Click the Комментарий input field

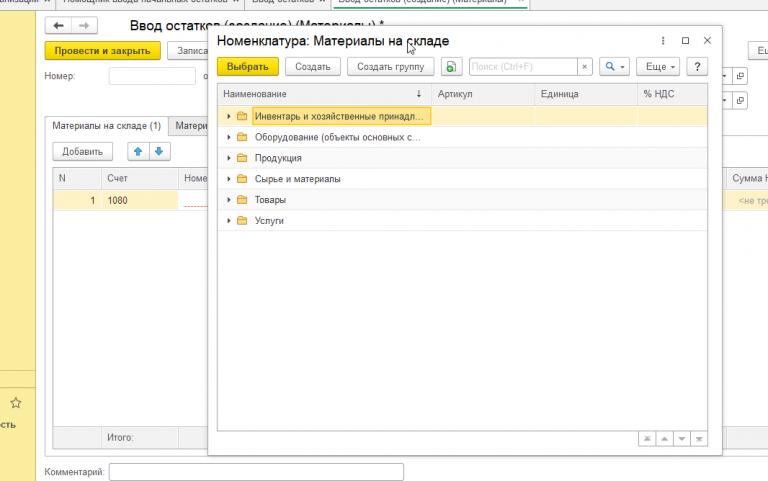click(256, 472)
